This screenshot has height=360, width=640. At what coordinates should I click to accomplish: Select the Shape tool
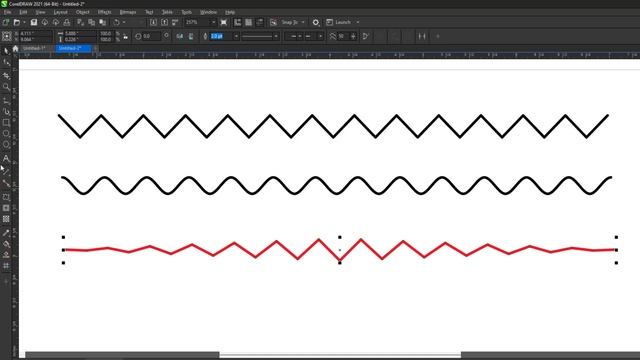tap(6, 62)
